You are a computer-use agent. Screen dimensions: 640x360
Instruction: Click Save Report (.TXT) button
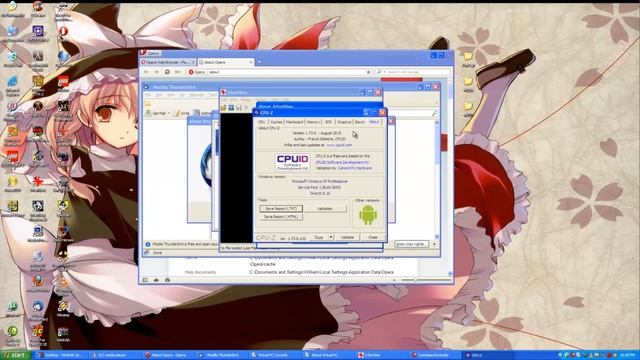(x=281, y=209)
